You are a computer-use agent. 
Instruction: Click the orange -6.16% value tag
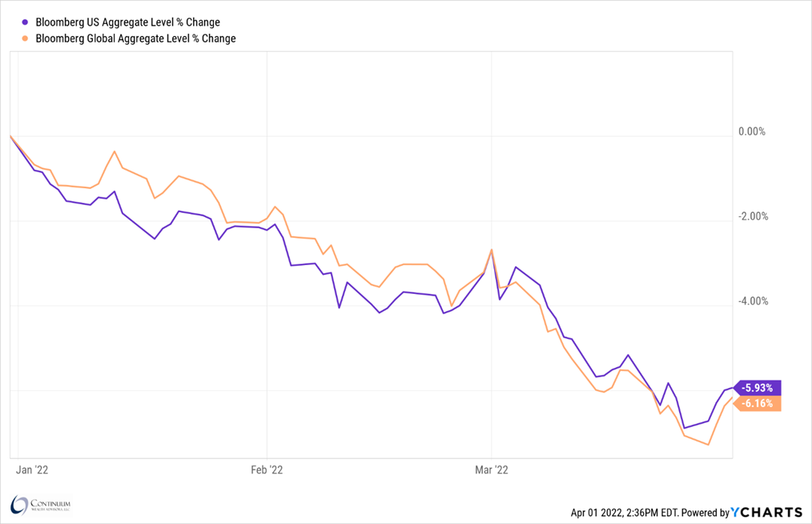[x=757, y=404]
